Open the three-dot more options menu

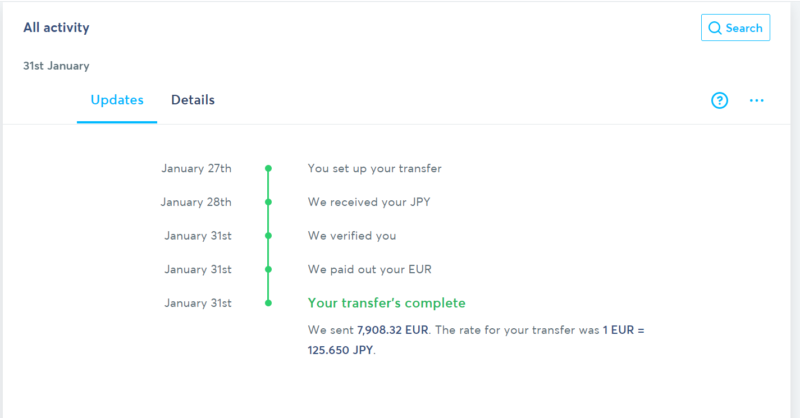[x=757, y=101]
